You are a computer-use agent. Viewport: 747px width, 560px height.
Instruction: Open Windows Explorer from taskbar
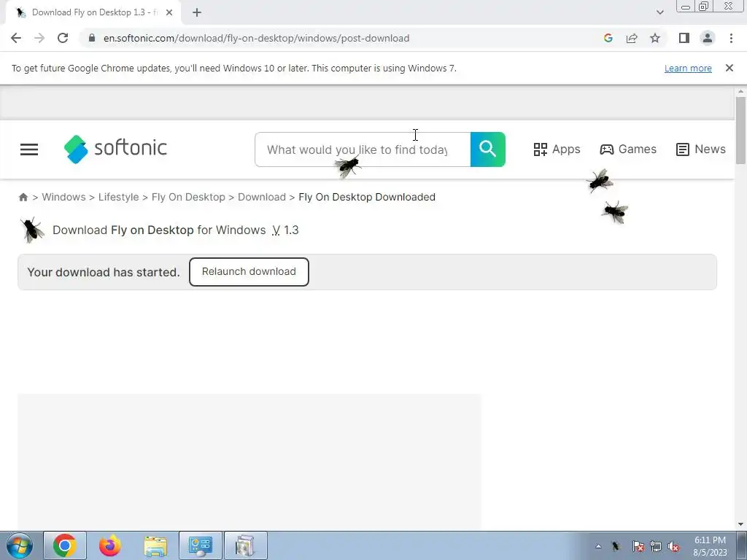(155, 545)
